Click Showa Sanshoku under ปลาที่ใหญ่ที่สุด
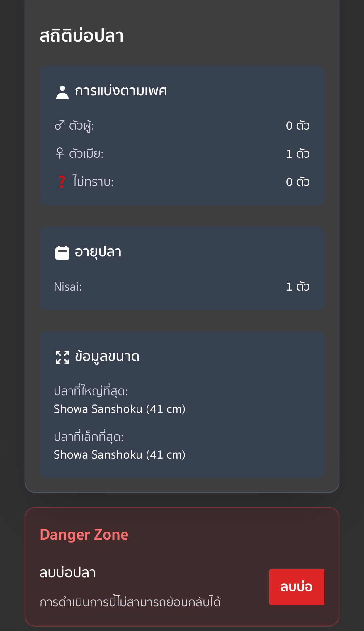The image size is (364, 631). [119, 409]
